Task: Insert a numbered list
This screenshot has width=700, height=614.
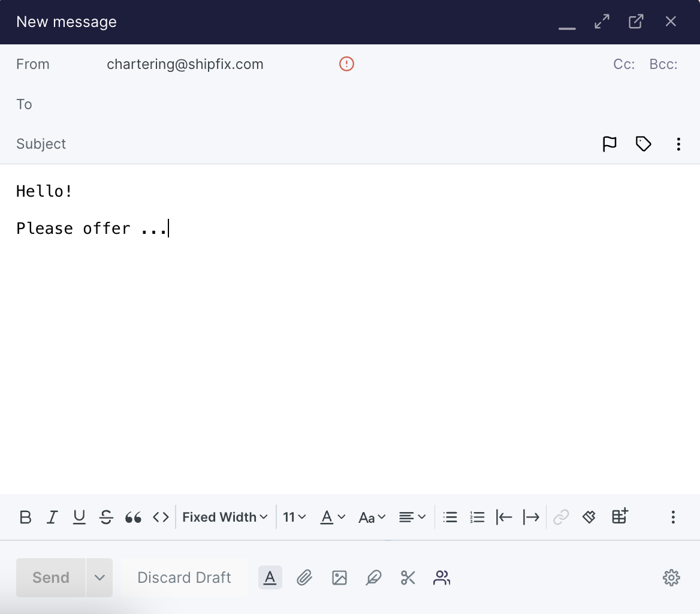Action: click(x=477, y=517)
